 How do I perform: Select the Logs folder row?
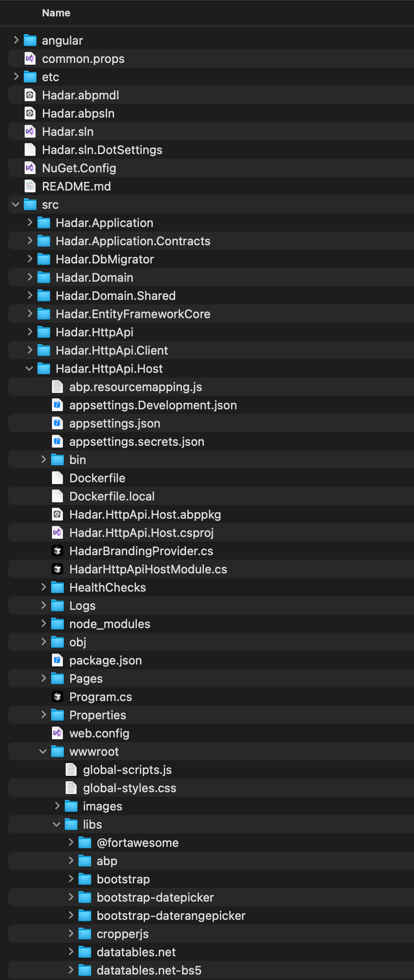click(x=211, y=605)
